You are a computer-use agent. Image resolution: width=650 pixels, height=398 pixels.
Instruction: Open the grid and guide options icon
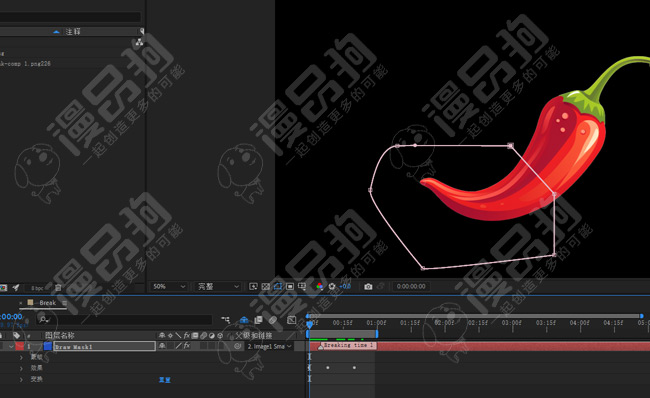click(302, 286)
